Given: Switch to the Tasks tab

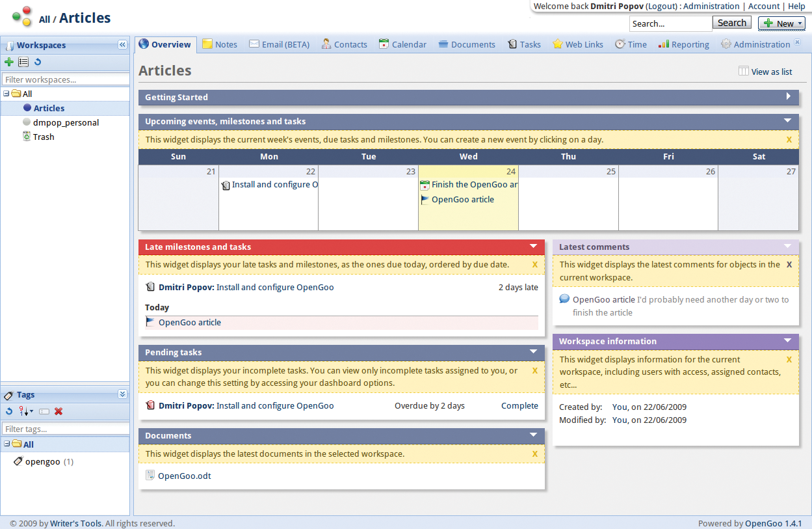Looking at the screenshot, I should click(524, 44).
